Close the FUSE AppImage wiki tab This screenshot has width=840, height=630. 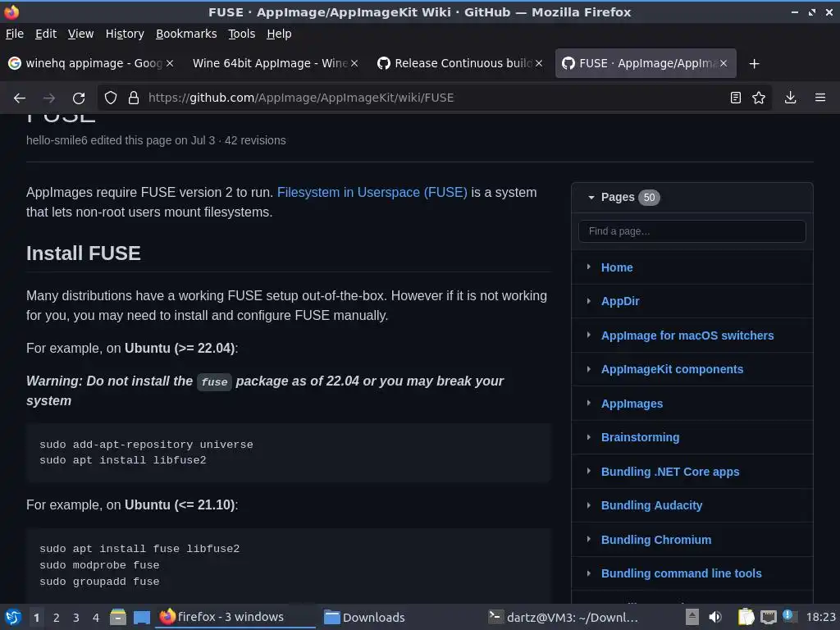(724, 63)
